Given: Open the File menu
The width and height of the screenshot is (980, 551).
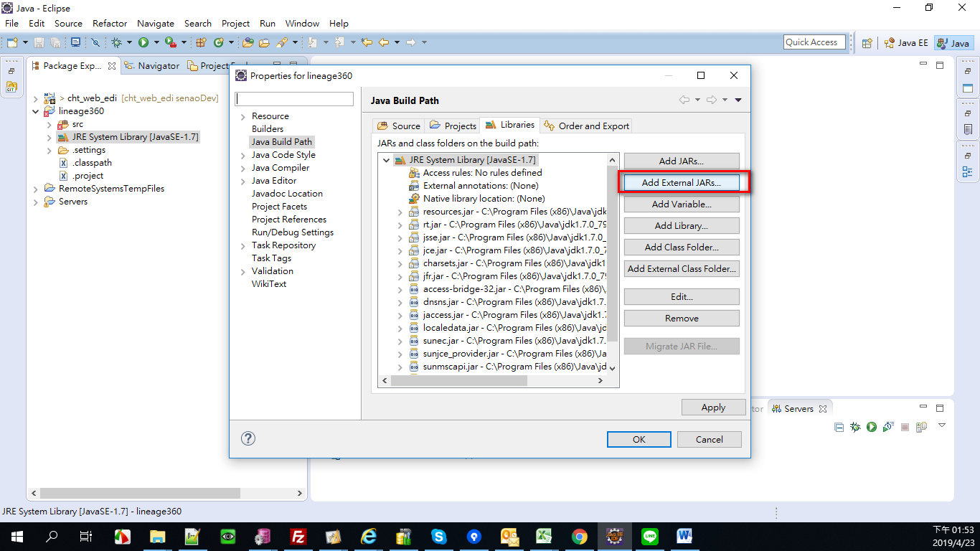Looking at the screenshot, I should (12, 23).
